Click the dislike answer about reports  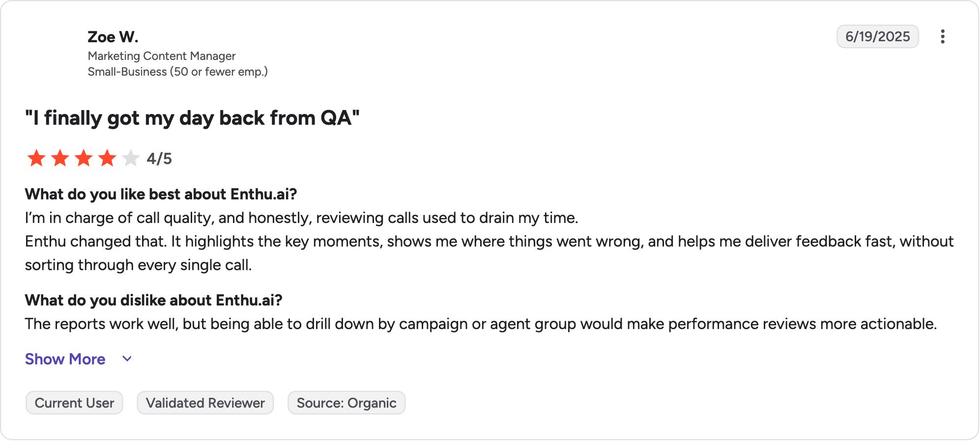pos(481,324)
